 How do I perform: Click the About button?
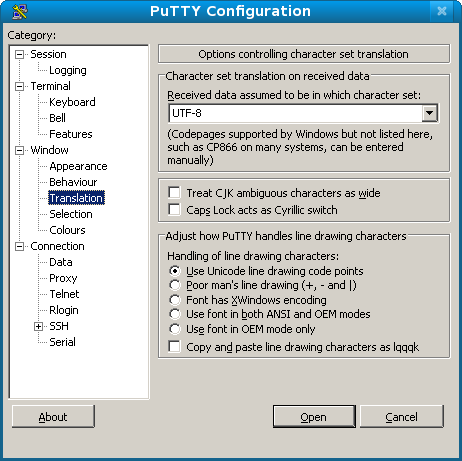[x=53, y=417]
